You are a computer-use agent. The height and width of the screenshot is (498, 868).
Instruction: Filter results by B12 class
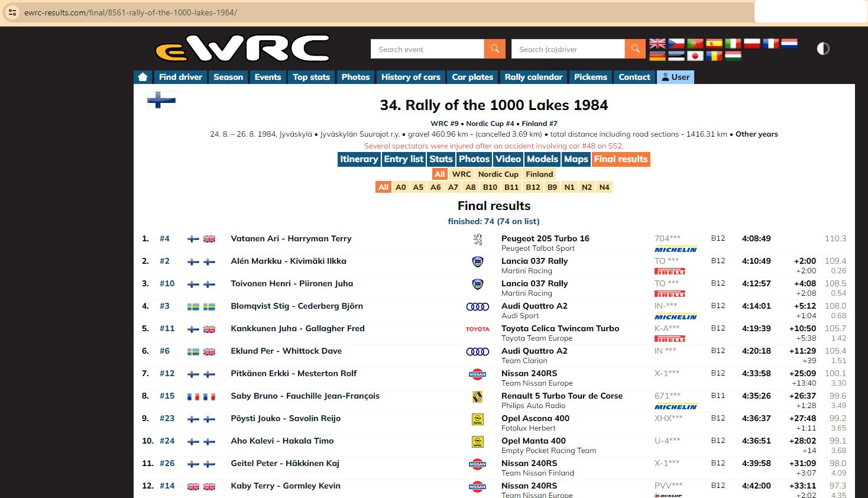(x=533, y=187)
